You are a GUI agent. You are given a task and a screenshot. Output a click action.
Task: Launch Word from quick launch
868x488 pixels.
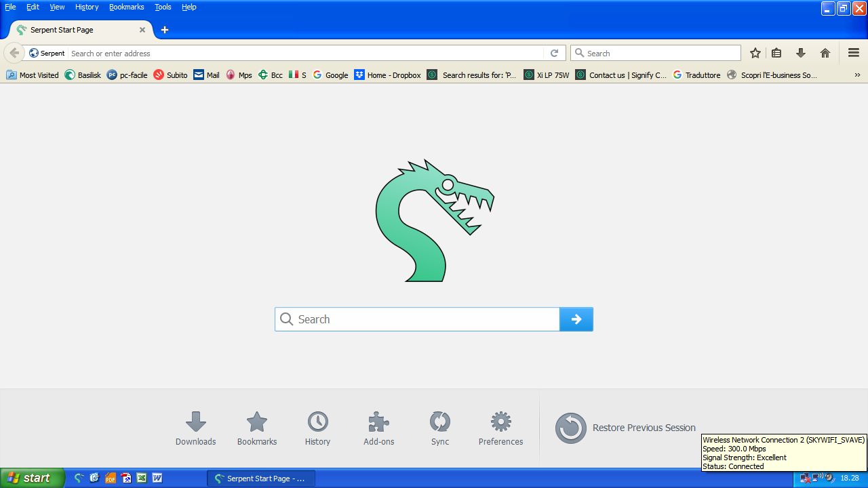(157, 478)
